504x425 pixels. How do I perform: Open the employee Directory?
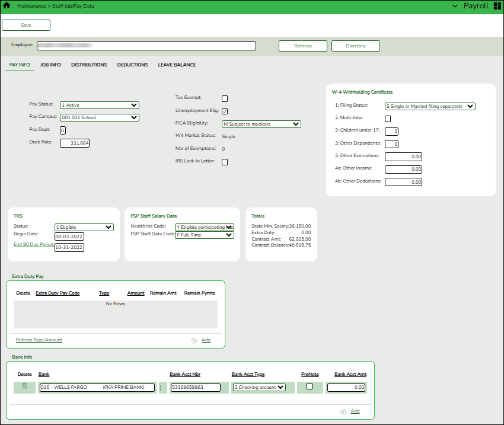click(x=356, y=46)
